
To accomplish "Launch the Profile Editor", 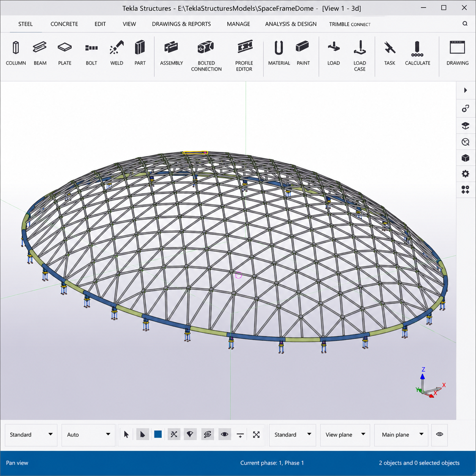I will pyautogui.click(x=244, y=56).
